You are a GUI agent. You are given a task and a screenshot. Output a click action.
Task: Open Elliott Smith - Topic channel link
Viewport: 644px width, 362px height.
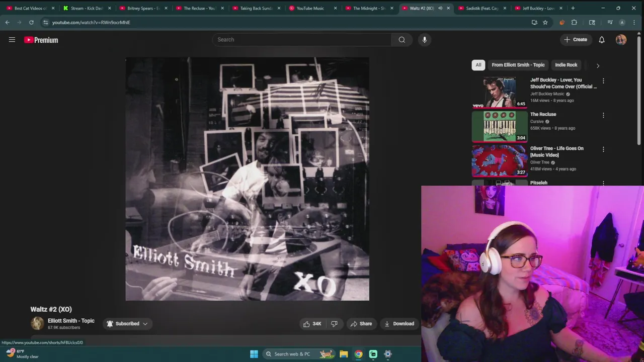pyautogui.click(x=71, y=321)
